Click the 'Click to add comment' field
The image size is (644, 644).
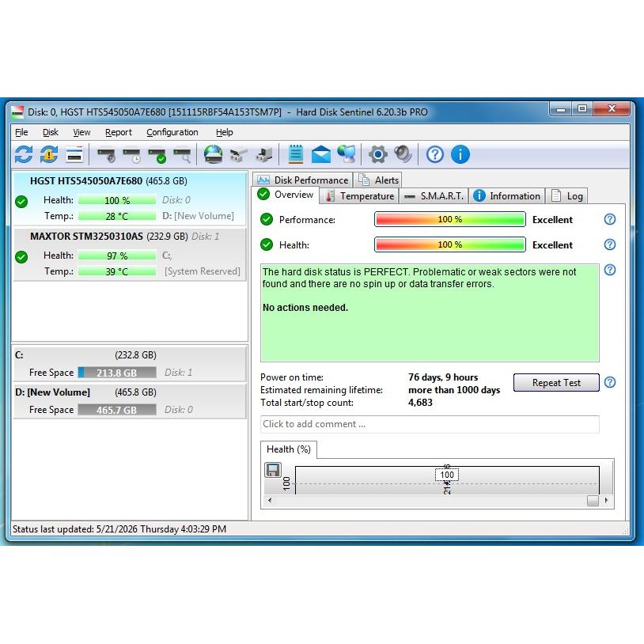point(430,424)
